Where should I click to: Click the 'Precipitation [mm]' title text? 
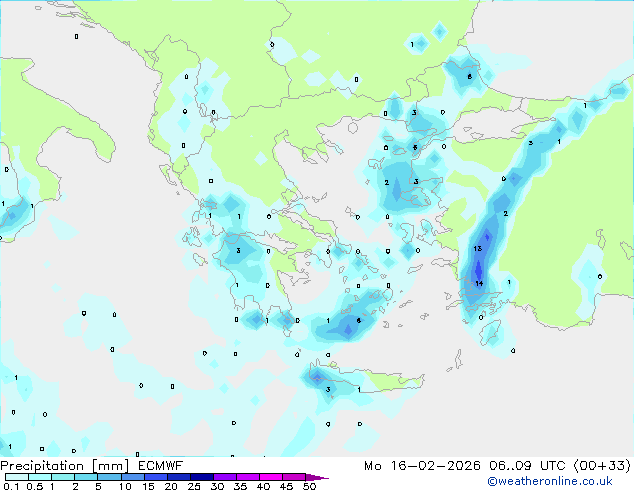pos(65,466)
